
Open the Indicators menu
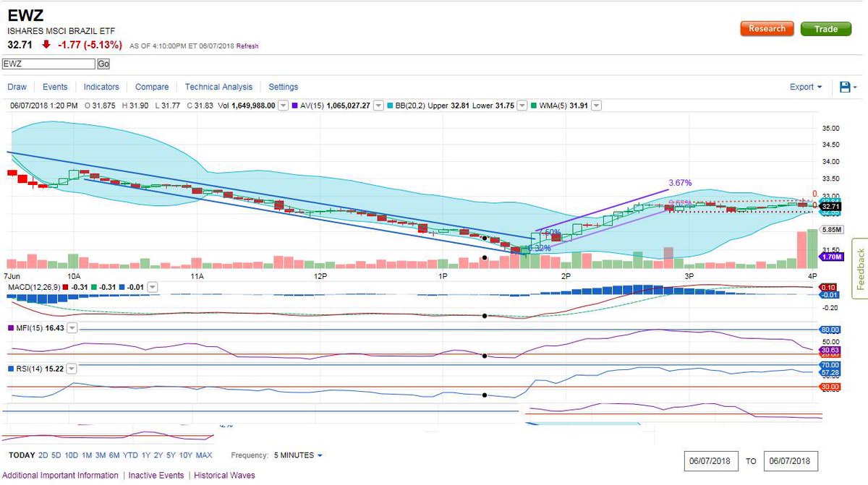[x=101, y=87]
